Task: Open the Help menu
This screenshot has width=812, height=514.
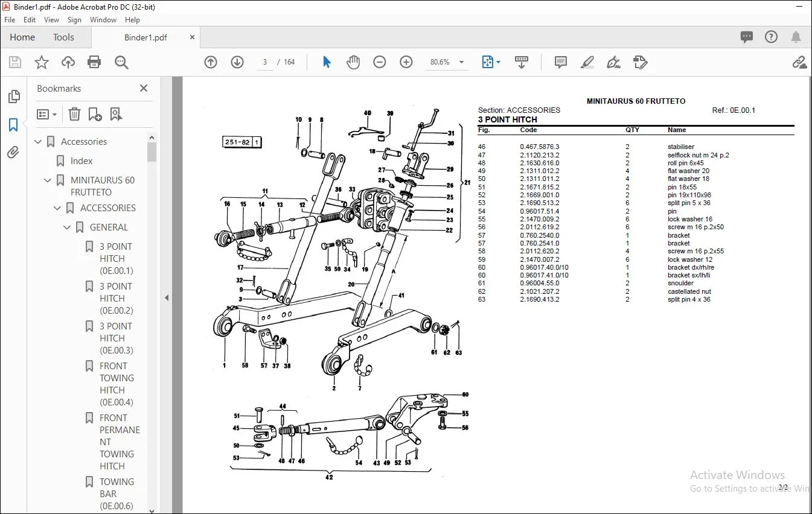Action: tap(132, 20)
